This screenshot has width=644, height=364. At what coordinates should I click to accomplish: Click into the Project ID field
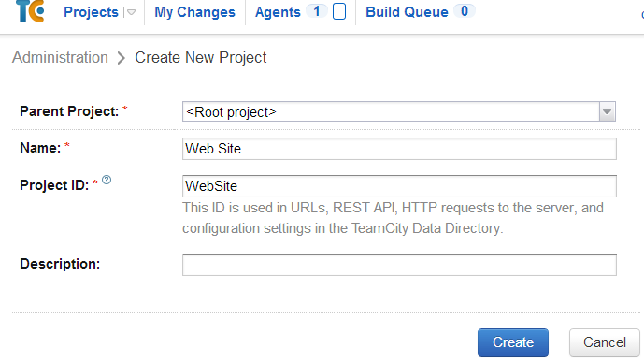[399, 186]
